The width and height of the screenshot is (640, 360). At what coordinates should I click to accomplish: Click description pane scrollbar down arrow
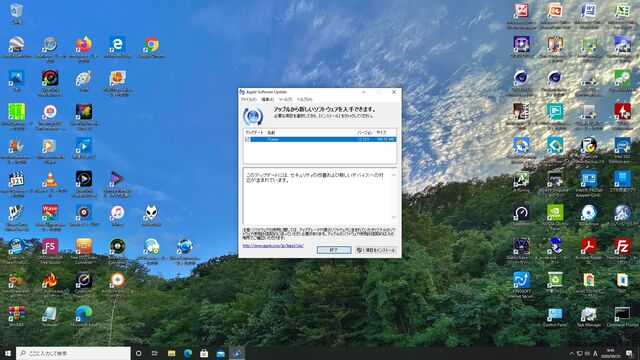(394, 217)
